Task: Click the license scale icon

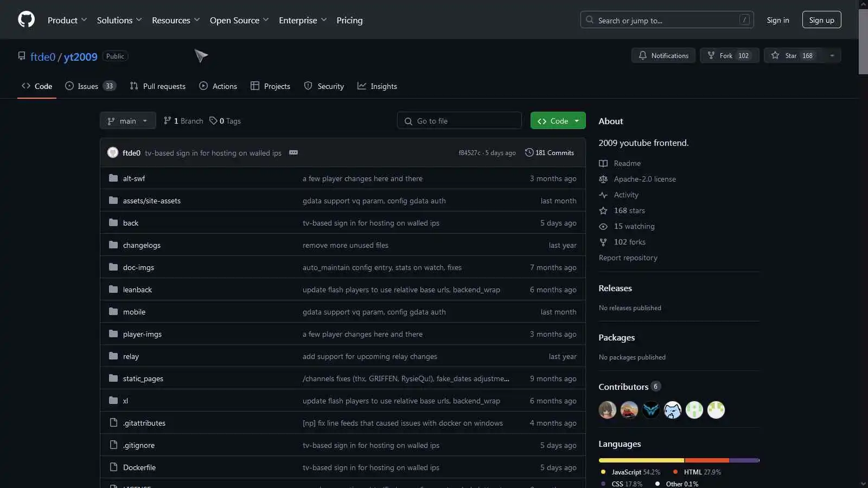Action: point(603,179)
